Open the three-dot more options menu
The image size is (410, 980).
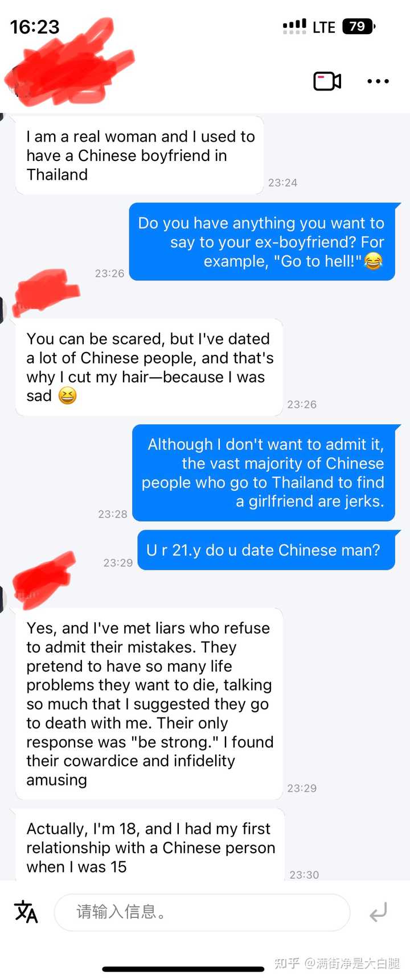tap(378, 81)
